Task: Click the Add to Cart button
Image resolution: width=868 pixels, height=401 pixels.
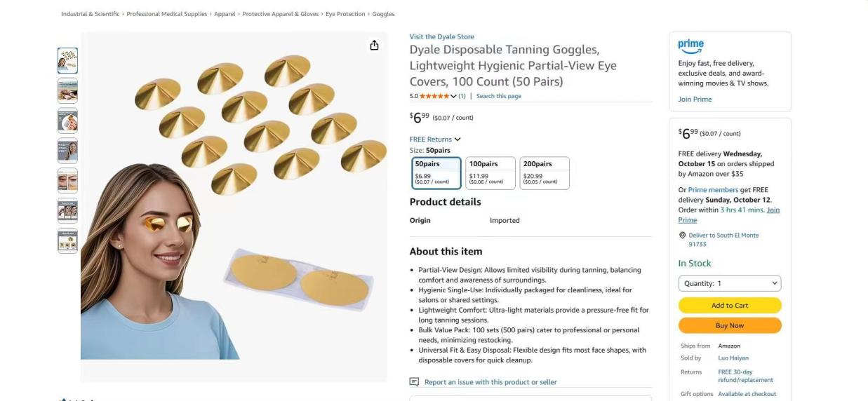Action: [x=729, y=305]
